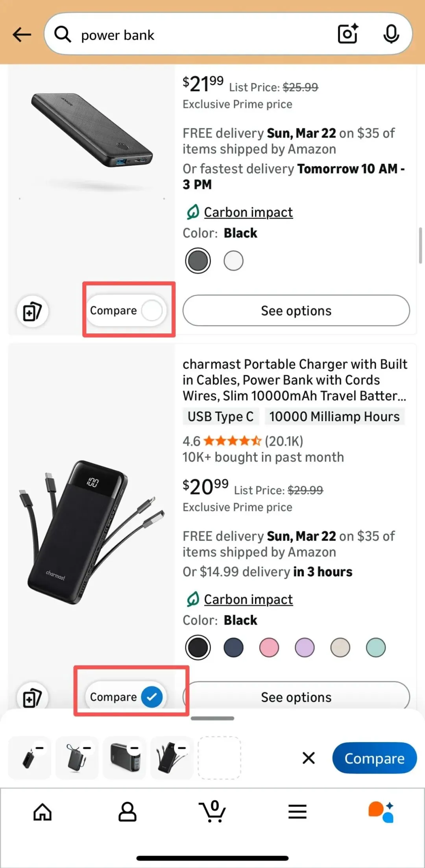Choose pink color swatch for charmast charger
425x868 pixels.
(x=269, y=648)
